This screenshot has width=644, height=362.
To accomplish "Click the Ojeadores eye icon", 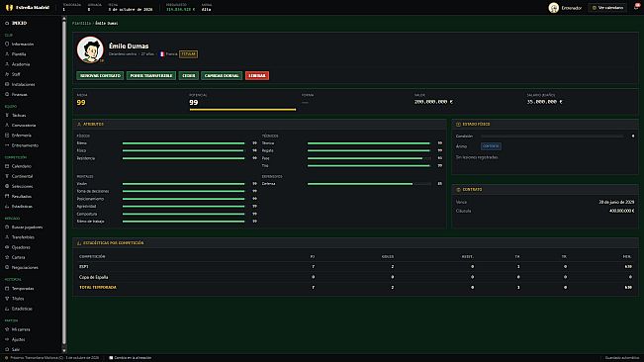I will click(x=7, y=247).
